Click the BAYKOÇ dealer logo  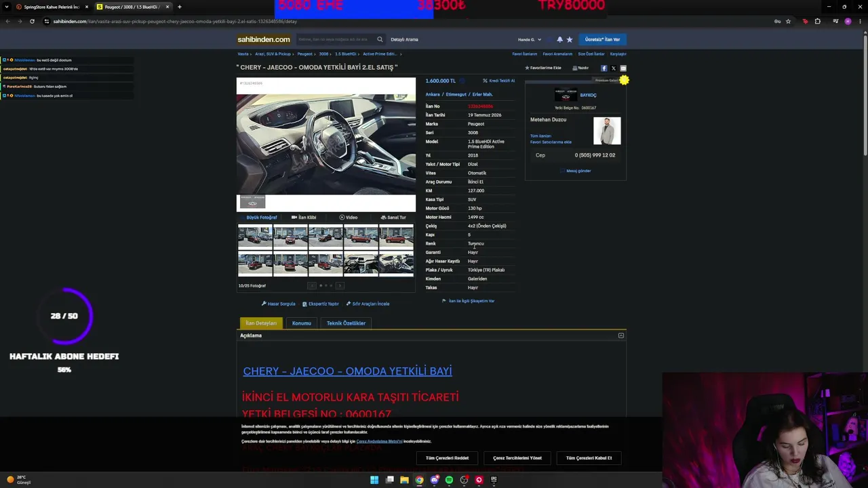(566, 96)
